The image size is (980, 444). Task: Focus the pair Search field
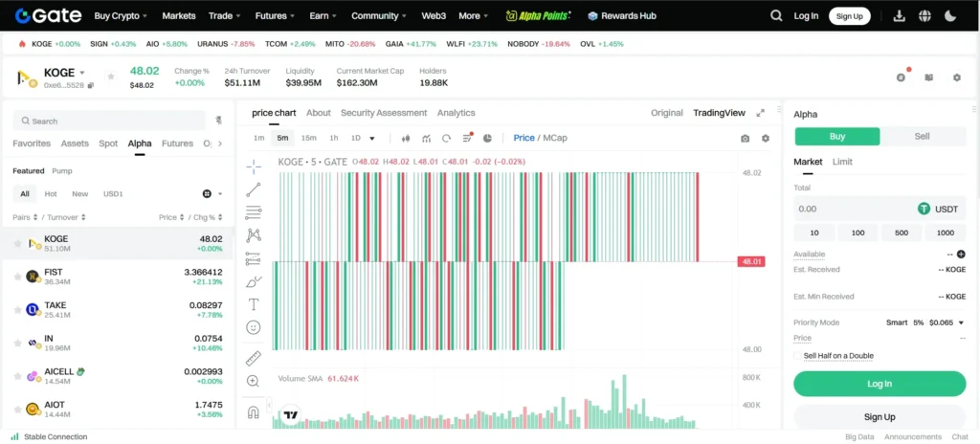coord(109,121)
